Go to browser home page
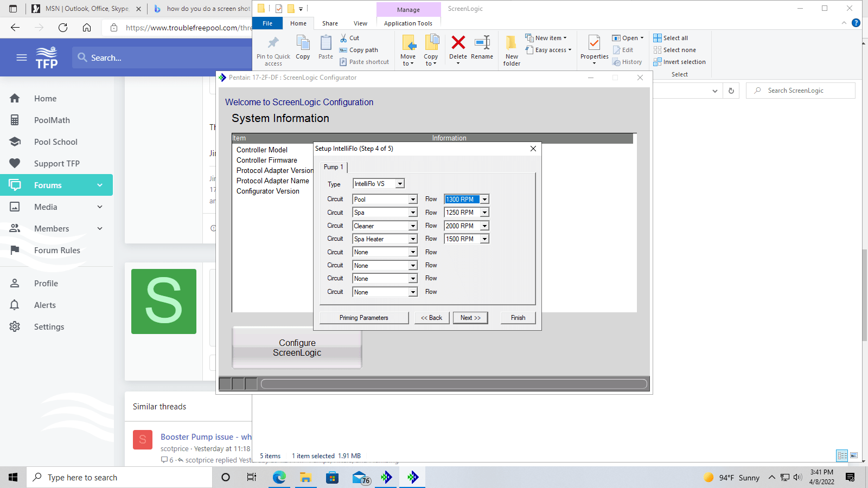This screenshot has width=868, height=488. [87, 28]
